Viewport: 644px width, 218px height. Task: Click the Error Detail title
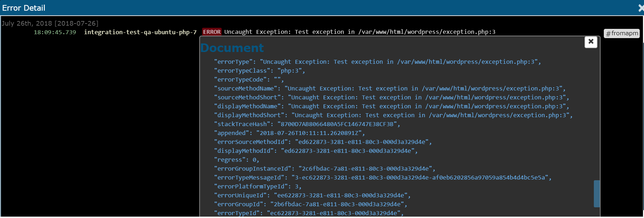(x=24, y=8)
